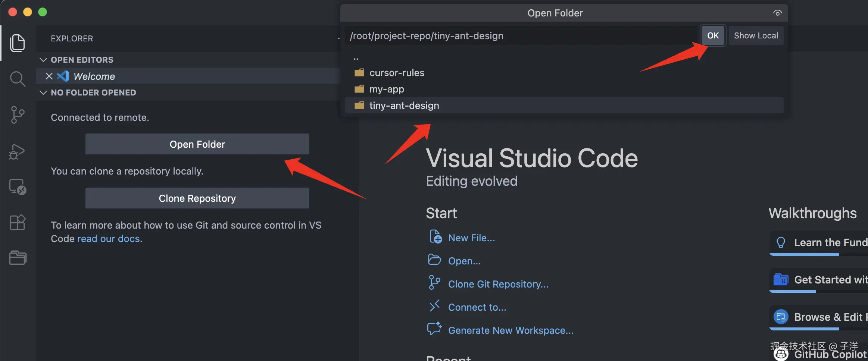
Task: Select the tiny-ant-design folder entry
Action: [564, 105]
